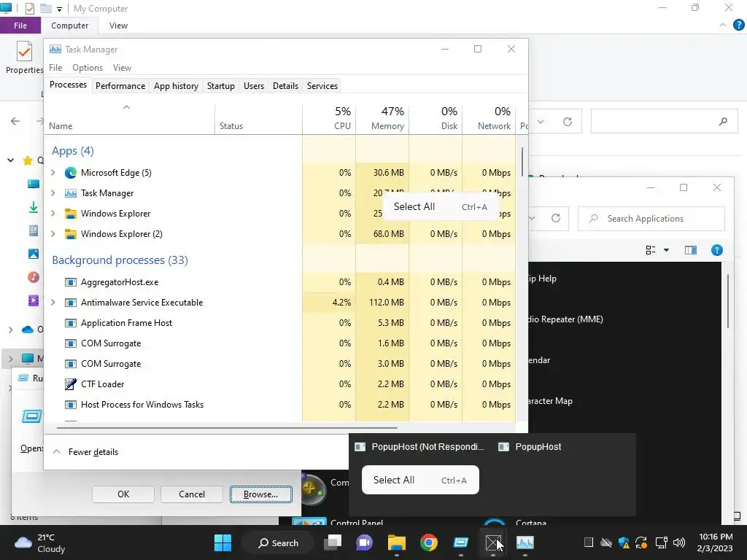The height and width of the screenshot is (560, 747).
Task: Expand the Windows Explorer (2) process group
Action: 53,234
